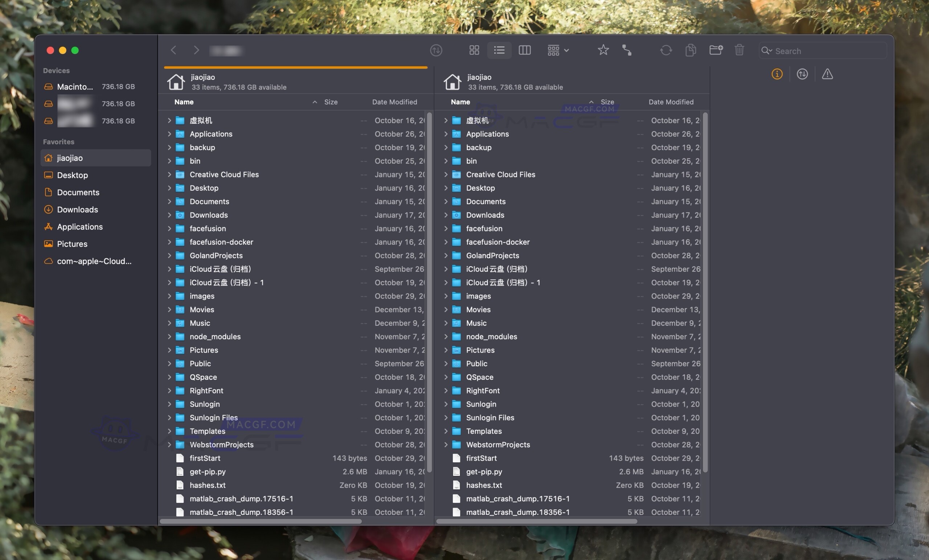Switch to column view
Image resolution: width=929 pixels, height=560 pixels.
coord(524,50)
